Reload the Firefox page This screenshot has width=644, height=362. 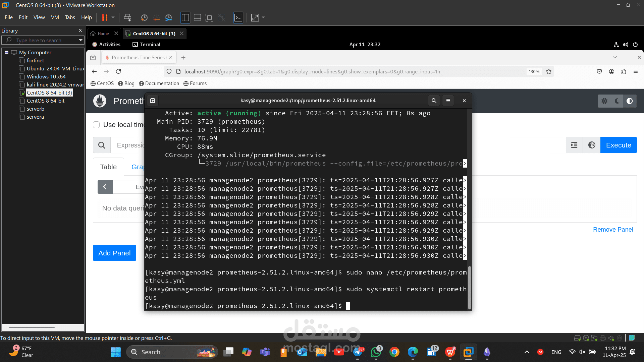(118, 71)
